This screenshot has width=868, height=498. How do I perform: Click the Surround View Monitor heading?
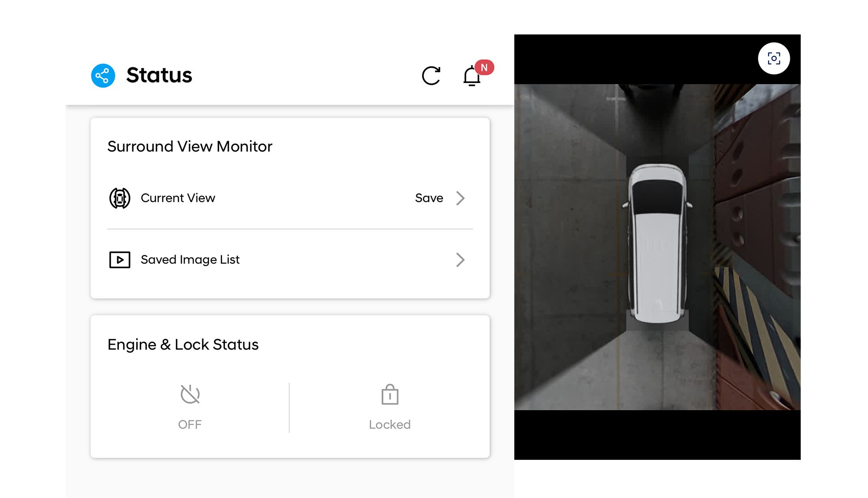190,146
